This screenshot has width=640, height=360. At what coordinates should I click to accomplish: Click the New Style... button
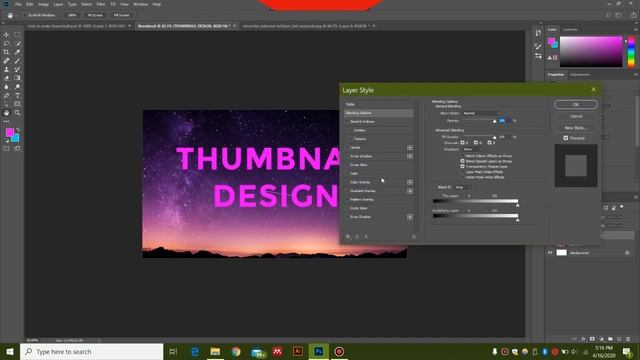click(576, 128)
